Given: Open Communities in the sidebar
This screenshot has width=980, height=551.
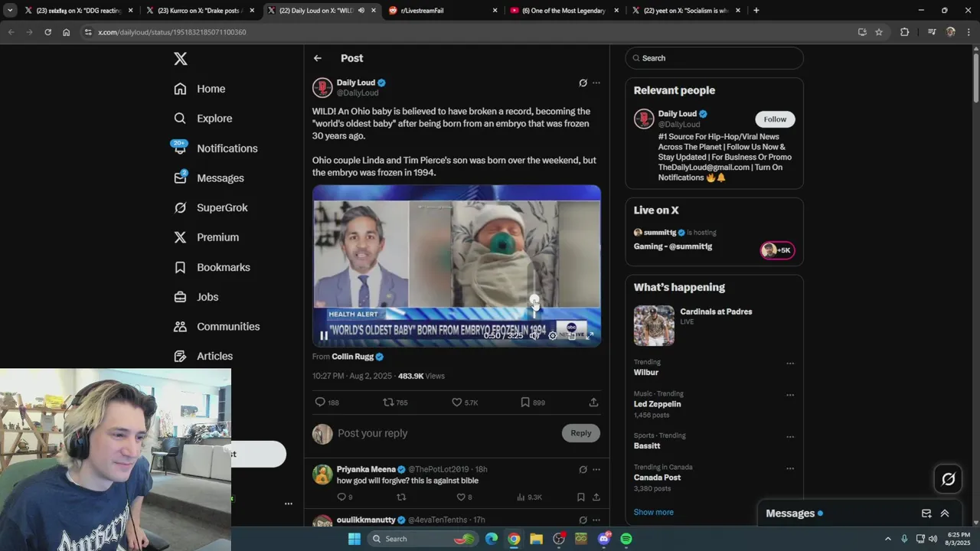Looking at the screenshot, I should (217, 327).
